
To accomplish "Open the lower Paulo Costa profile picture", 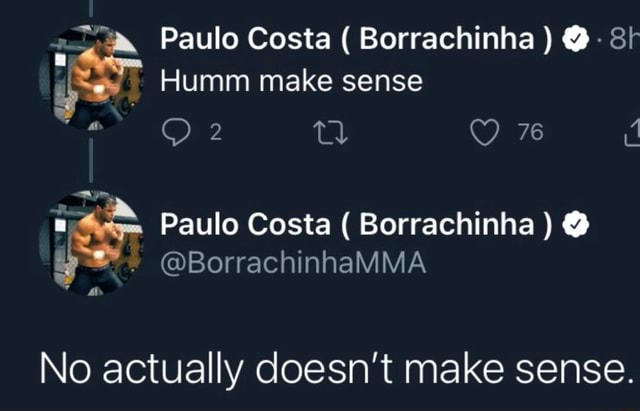I will click(x=90, y=243).
